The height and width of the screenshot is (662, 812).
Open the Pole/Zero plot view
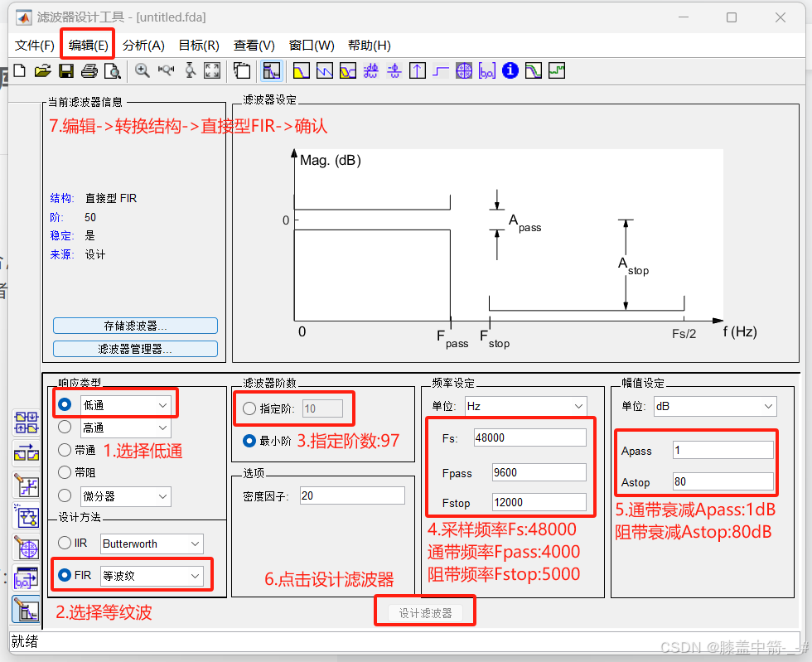pyautogui.click(x=464, y=71)
